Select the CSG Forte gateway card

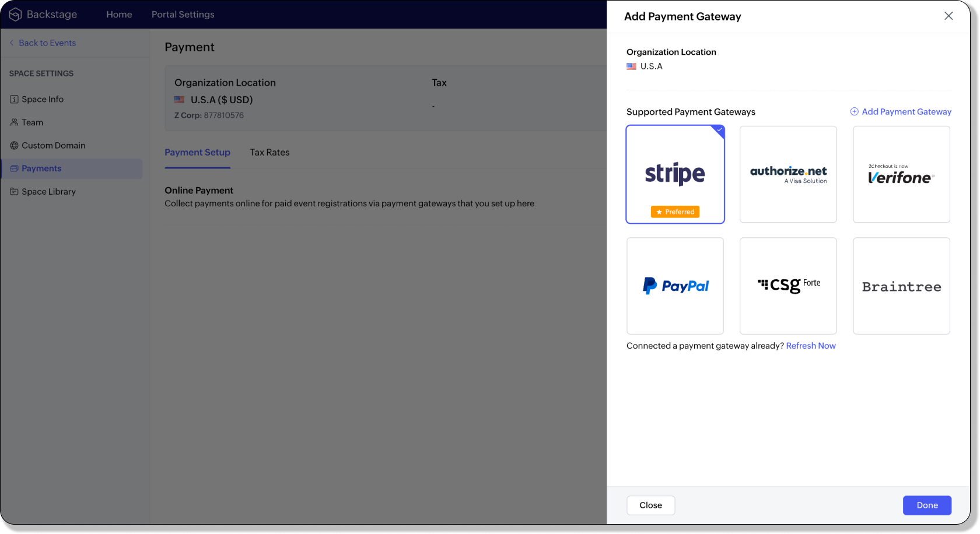[788, 286]
